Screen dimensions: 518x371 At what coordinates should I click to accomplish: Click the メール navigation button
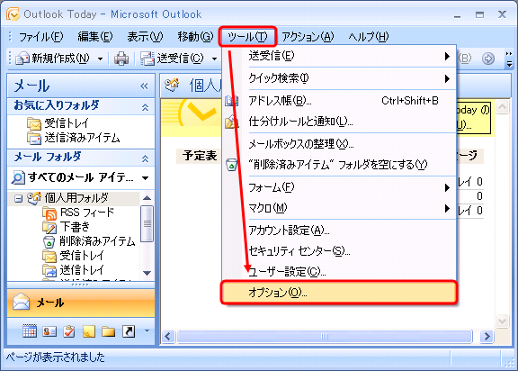point(81,303)
